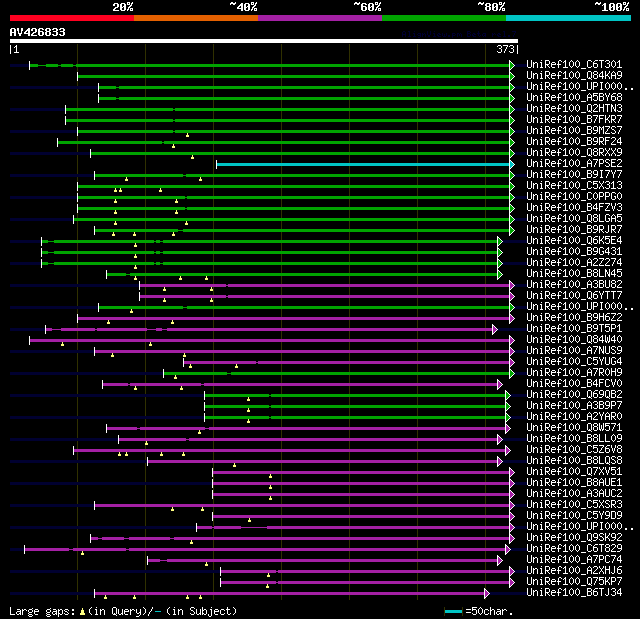
Task: Click the UniRef100_B8LN45 hit name
Action: coord(574,274)
